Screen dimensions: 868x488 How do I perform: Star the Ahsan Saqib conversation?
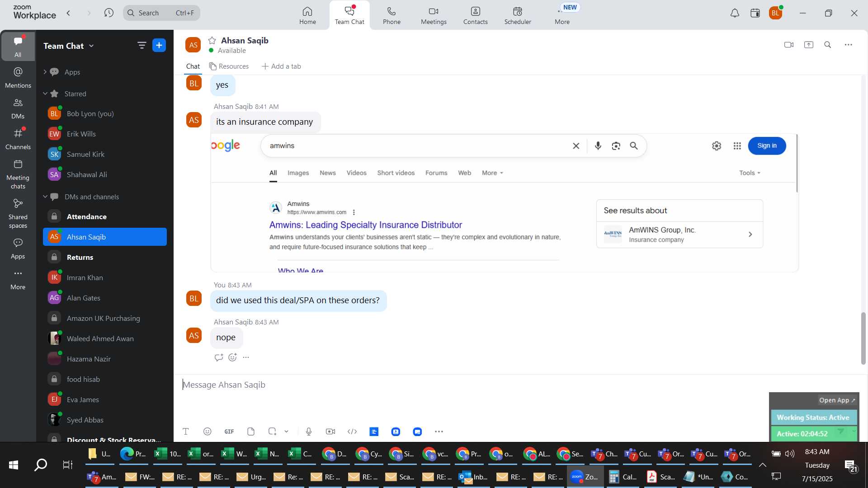click(212, 41)
